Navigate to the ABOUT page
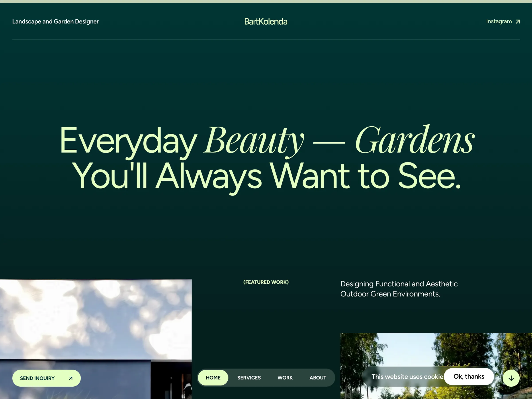 pos(318,377)
